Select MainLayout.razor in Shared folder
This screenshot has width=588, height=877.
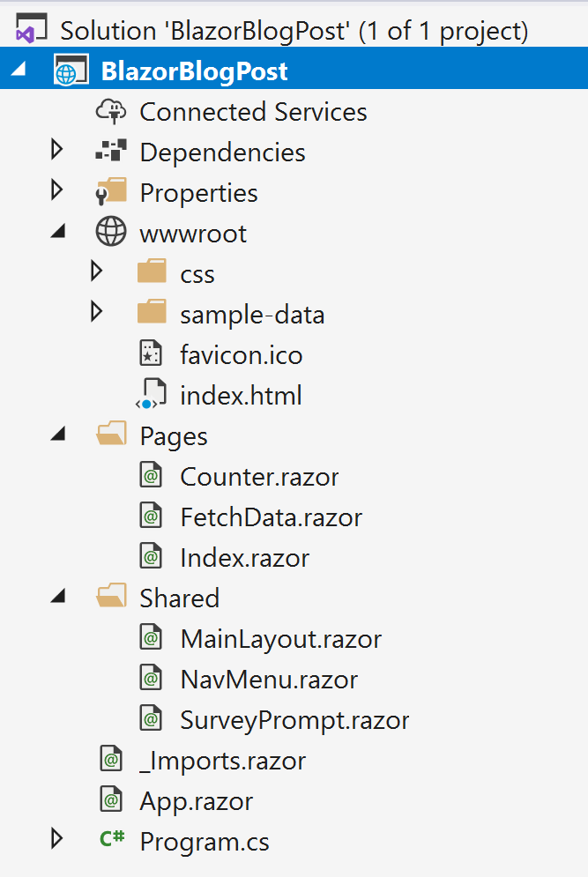[x=281, y=639]
